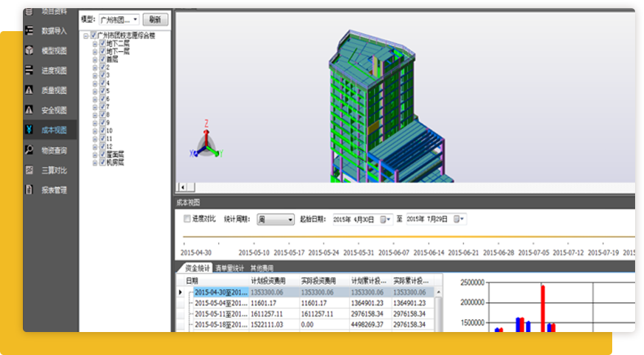The height and width of the screenshot is (355, 644).
Task: Select the 质量视图 quality view icon
Action: pos(29,90)
